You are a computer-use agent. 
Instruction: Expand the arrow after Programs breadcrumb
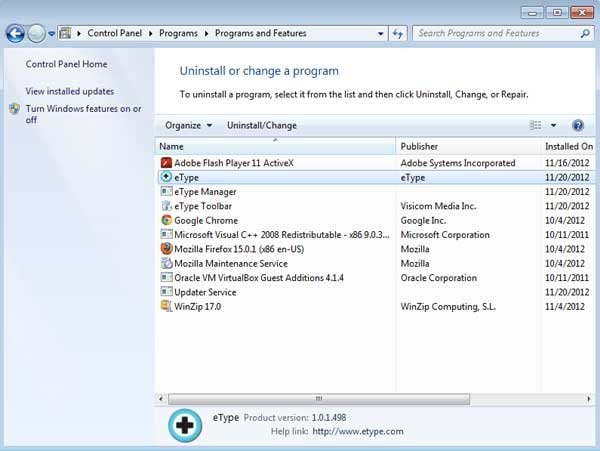206,34
